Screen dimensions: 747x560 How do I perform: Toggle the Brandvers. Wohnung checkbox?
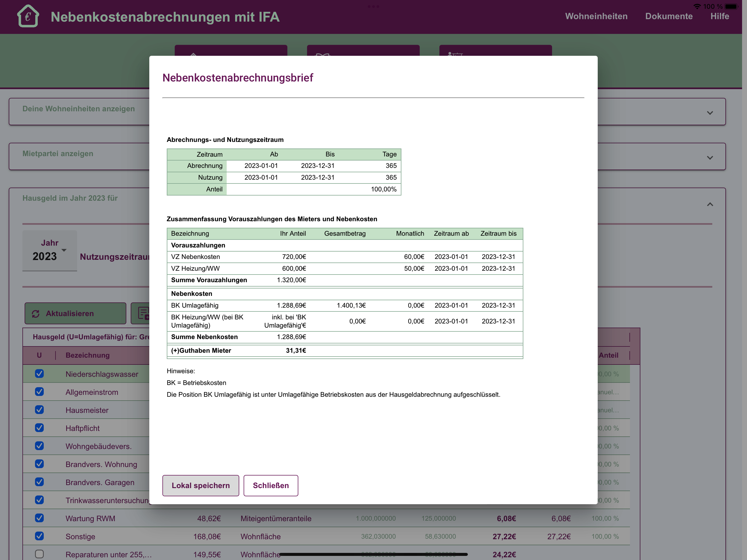(x=39, y=464)
